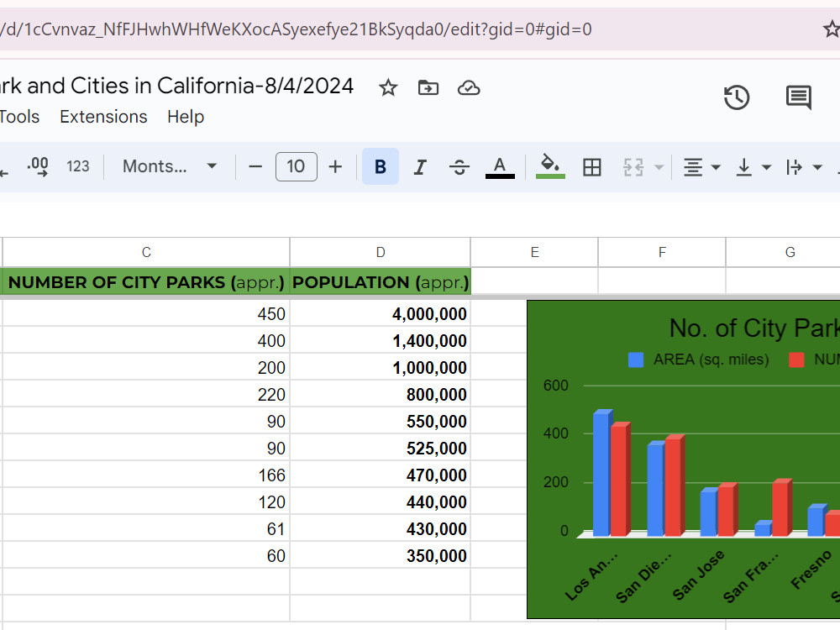Toggle bold formatting
The image size is (840, 630).
[381, 166]
